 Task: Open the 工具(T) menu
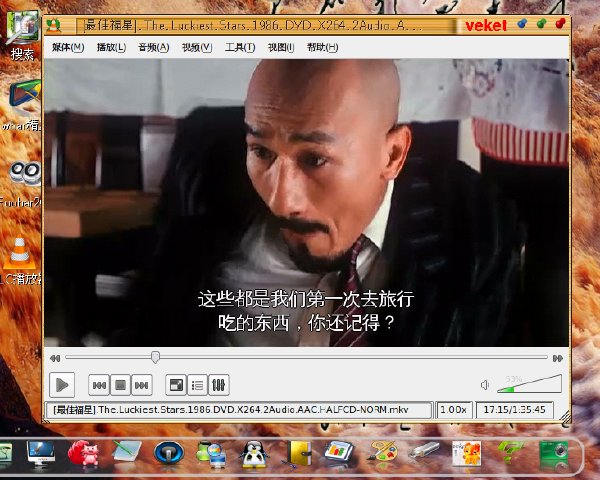(x=240, y=47)
